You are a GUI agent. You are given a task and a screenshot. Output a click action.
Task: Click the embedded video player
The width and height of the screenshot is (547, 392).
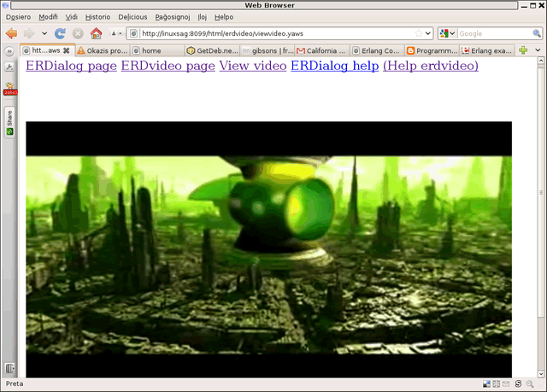click(x=268, y=249)
